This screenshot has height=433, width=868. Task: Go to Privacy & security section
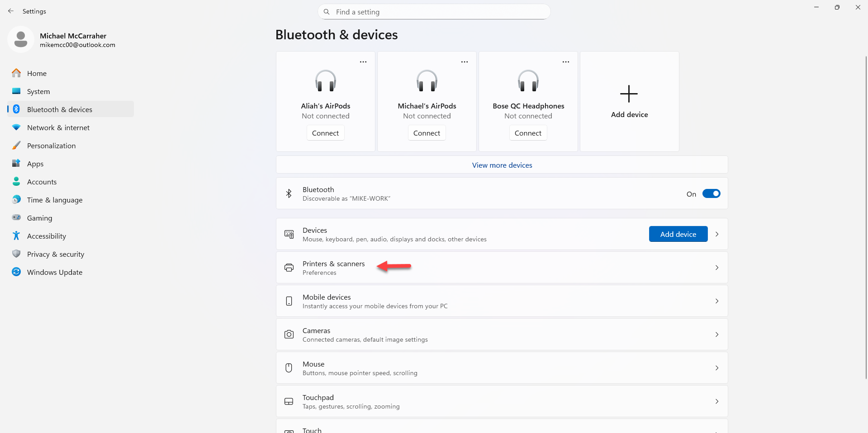pyautogui.click(x=56, y=254)
